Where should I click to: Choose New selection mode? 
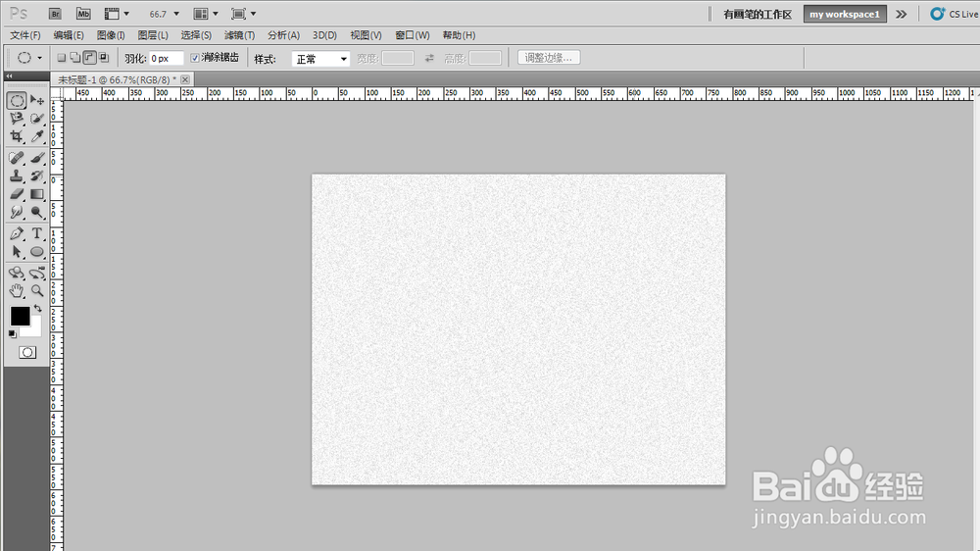tap(61, 58)
